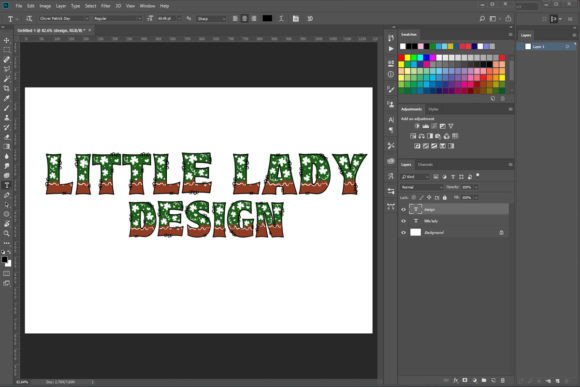580x387 pixels.
Task: Hide the Background layer
Action: (404, 232)
